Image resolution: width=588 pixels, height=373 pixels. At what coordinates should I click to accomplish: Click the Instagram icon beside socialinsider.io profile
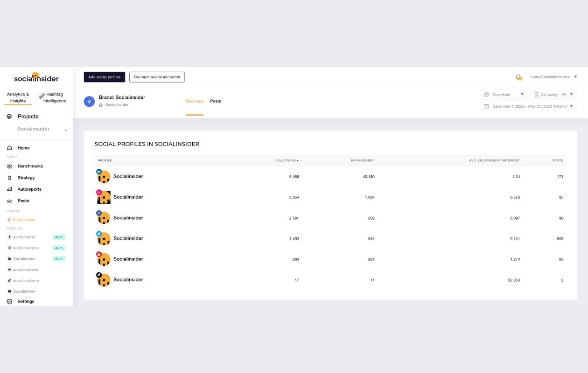click(9, 248)
